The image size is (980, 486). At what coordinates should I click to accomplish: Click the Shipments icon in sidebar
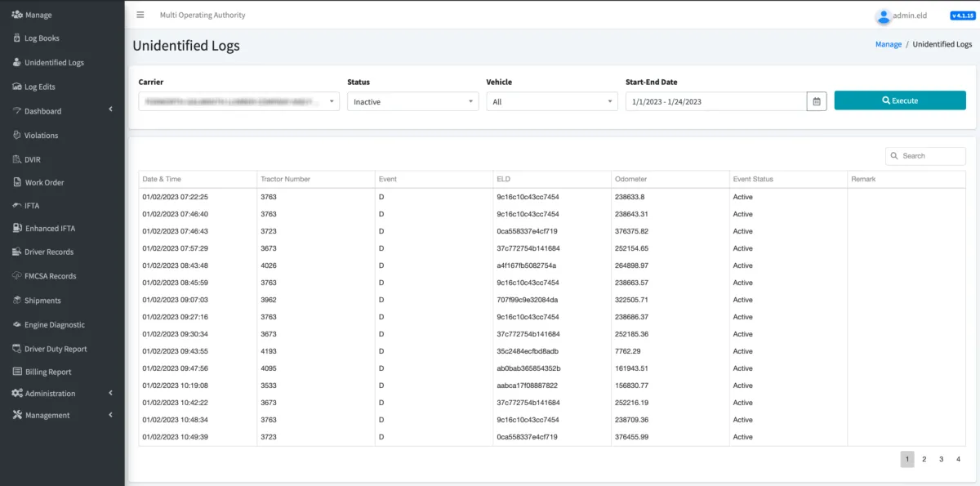17,300
